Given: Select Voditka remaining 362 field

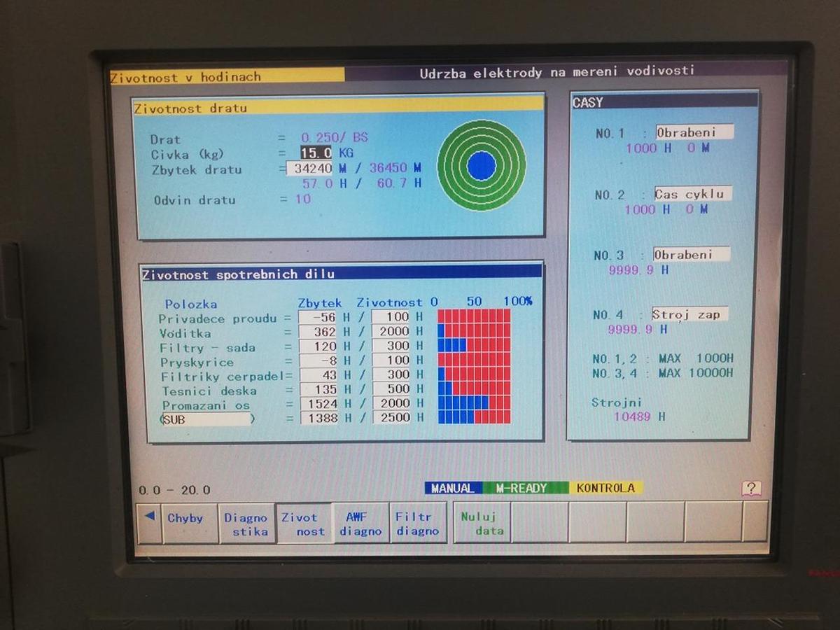Looking at the screenshot, I should (x=318, y=332).
